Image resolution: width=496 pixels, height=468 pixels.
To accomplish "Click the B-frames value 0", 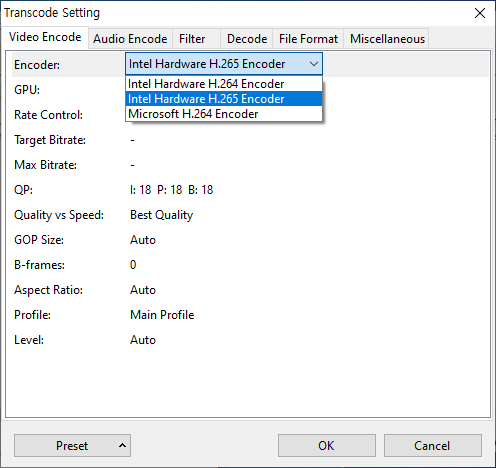I will point(133,265).
